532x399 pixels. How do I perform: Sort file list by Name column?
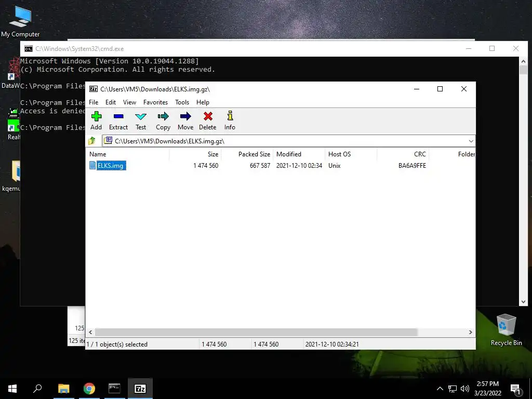click(x=128, y=154)
